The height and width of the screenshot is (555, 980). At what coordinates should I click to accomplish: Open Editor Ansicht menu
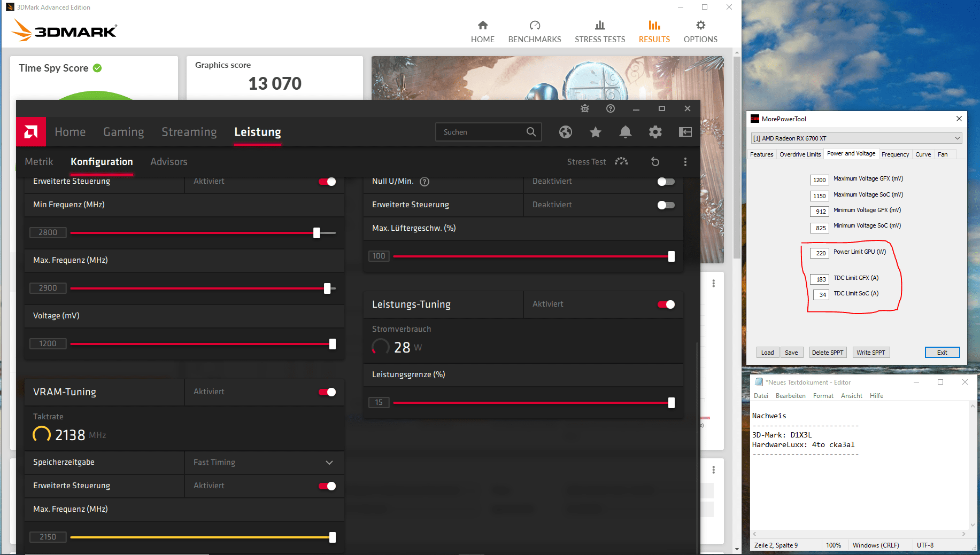point(851,396)
